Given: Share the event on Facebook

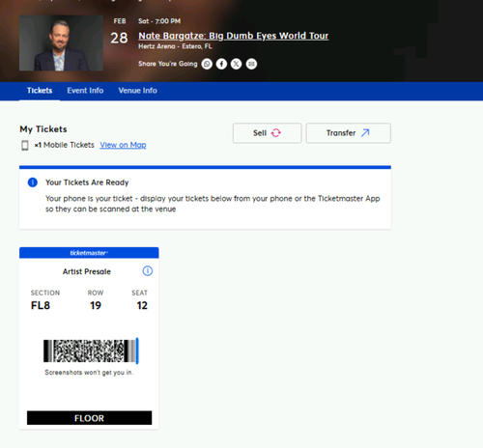Looking at the screenshot, I should 221,64.
